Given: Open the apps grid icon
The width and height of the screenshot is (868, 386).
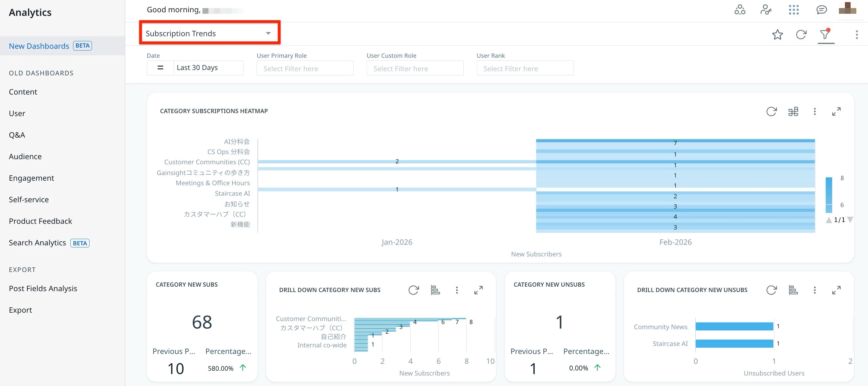Looking at the screenshot, I should pos(793,10).
